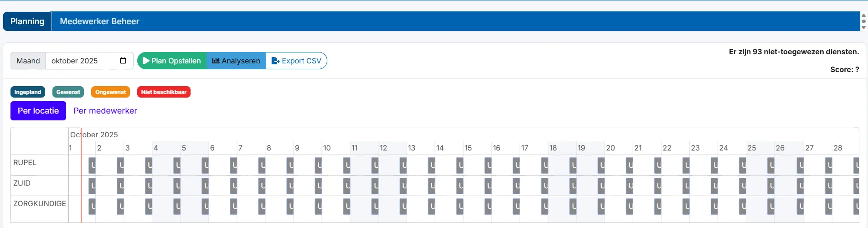This screenshot has width=868, height=228.
Task: Click day 28 in the timeline header
Action: click(x=838, y=148)
